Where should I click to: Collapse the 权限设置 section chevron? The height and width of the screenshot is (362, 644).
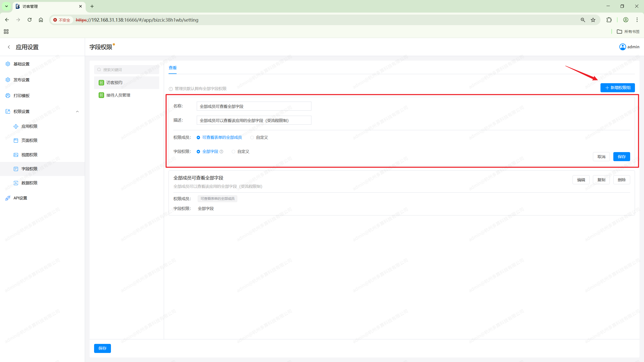77,111
